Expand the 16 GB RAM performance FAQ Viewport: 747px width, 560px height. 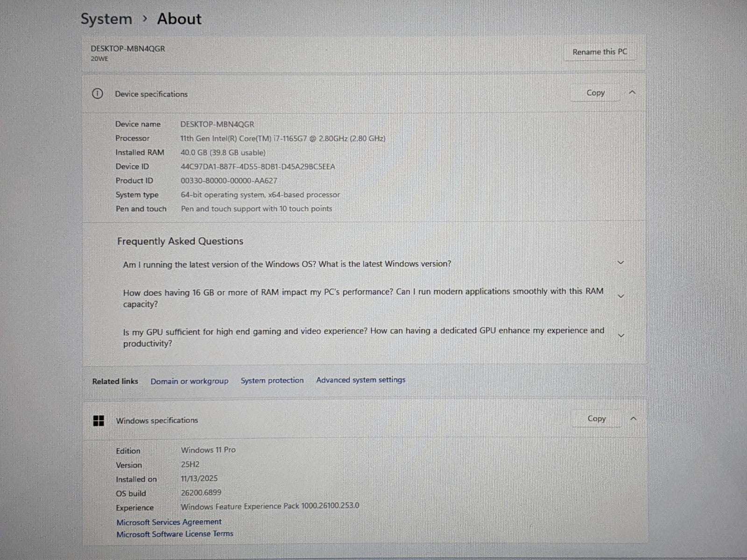coord(620,296)
